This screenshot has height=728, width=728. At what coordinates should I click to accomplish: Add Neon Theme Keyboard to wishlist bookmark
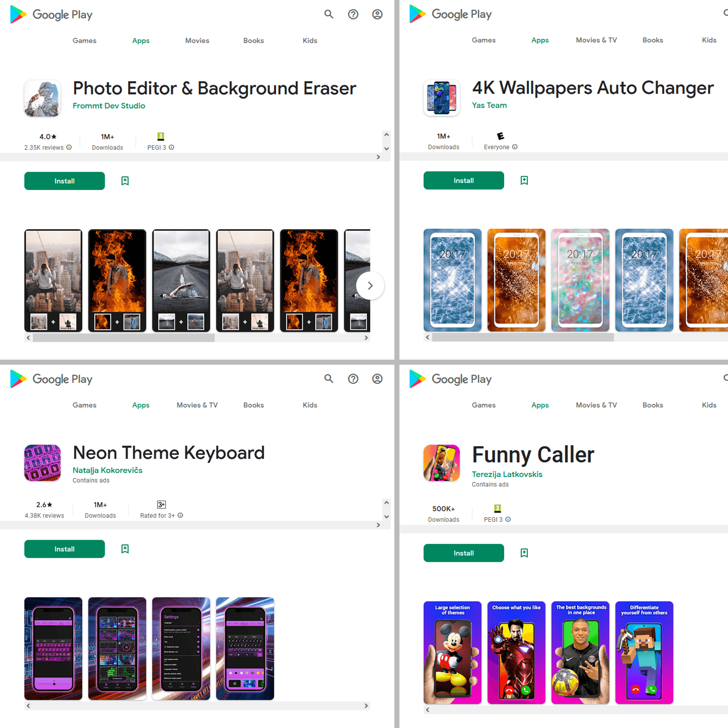[x=125, y=549]
